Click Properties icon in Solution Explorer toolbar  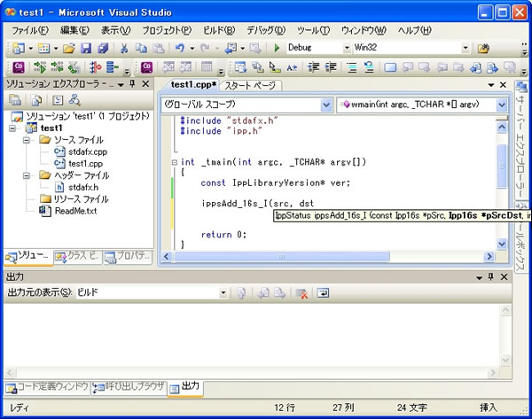(15, 100)
